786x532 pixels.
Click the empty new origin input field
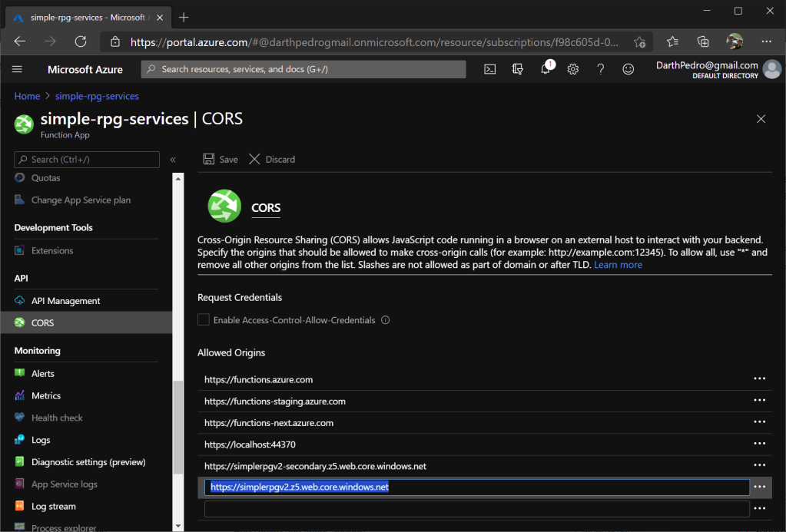(476, 508)
